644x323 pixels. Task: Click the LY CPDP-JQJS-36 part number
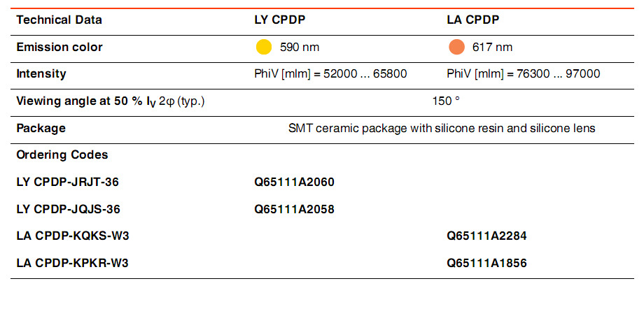[x=68, y=209]
